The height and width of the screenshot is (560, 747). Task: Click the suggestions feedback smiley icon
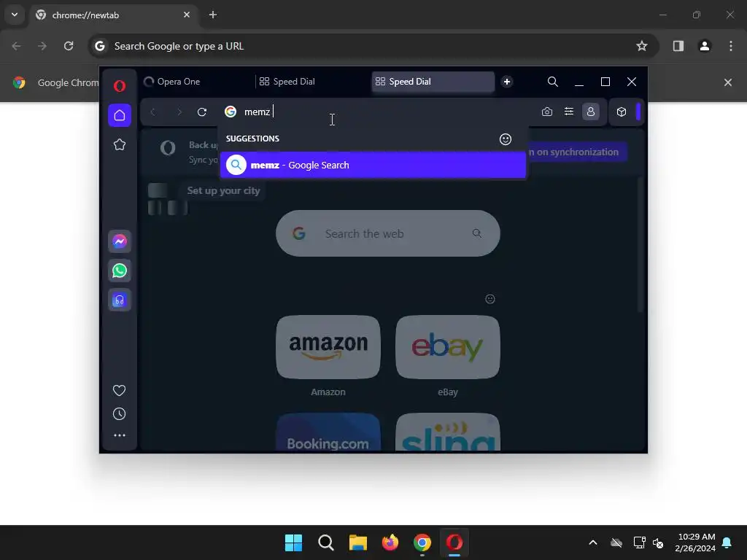click(506, 139)
